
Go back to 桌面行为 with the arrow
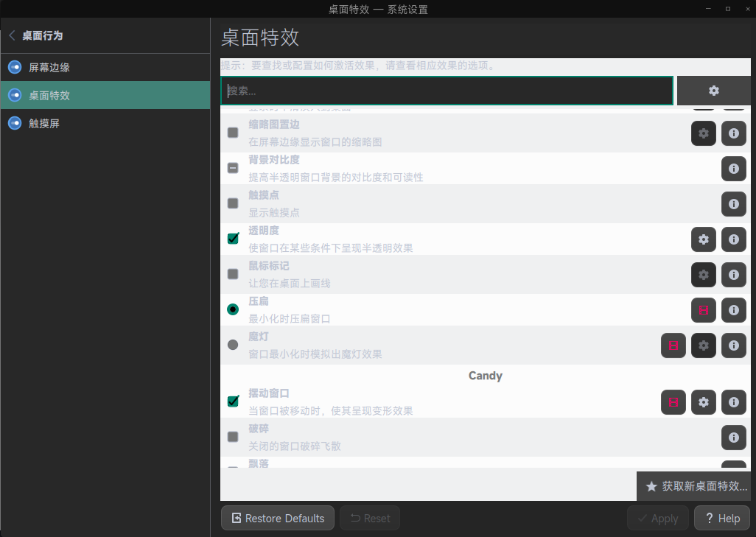click(12, 35)
